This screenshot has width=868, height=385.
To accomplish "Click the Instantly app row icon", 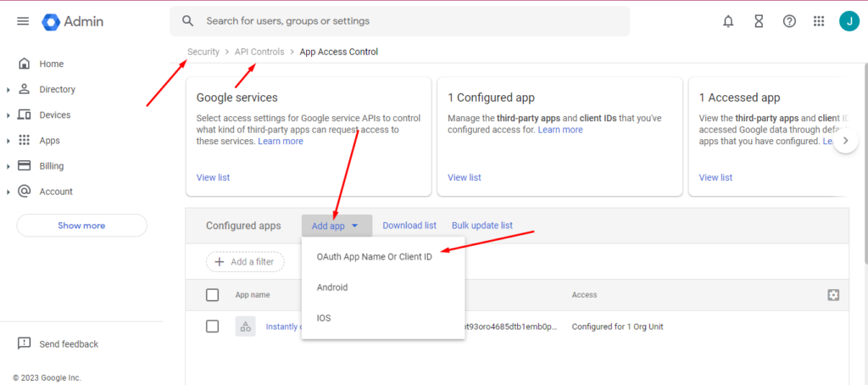I will (245, 326).
